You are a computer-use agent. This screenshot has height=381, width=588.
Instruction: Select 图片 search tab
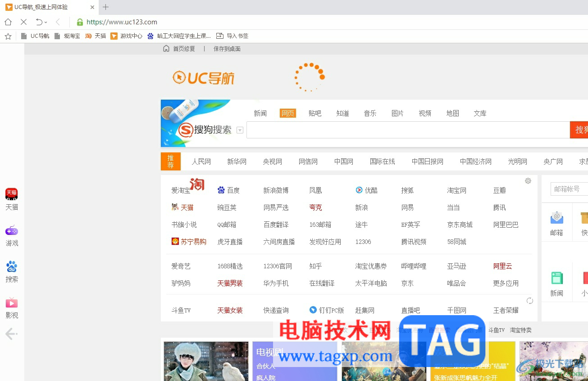pyautogui.click(x=397, y=113)
